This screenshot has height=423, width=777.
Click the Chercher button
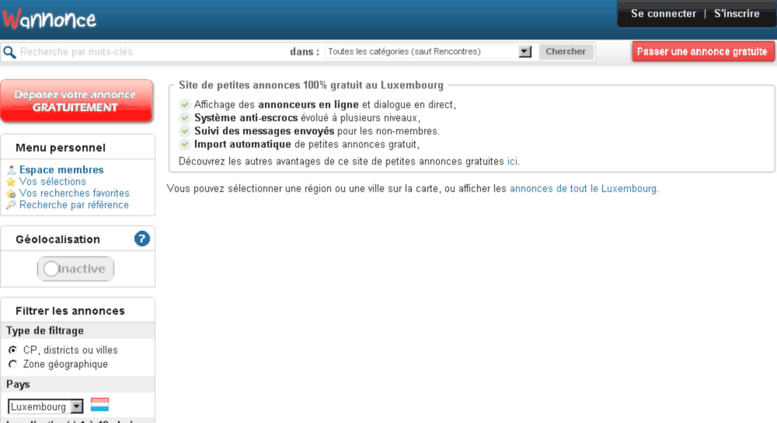(566, 52)
